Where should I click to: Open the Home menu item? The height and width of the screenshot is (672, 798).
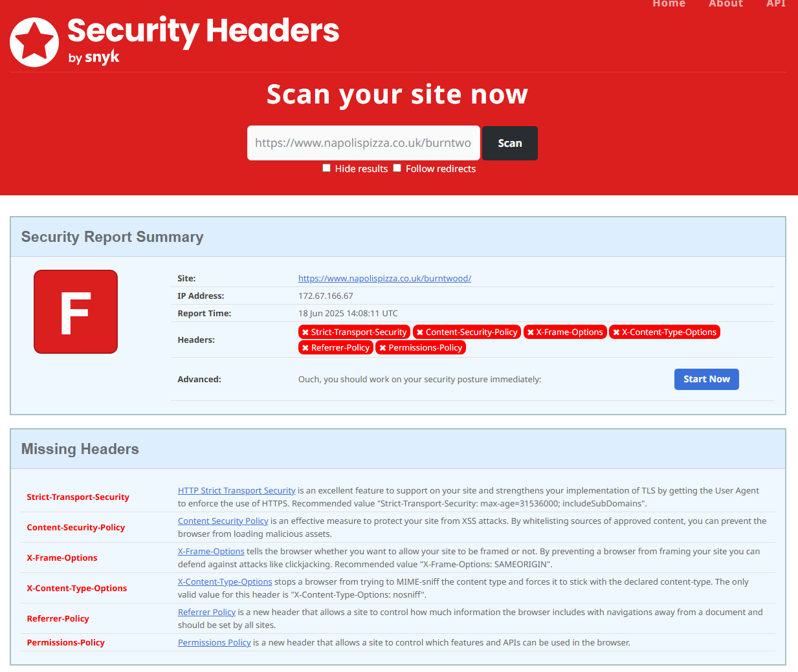669,4
